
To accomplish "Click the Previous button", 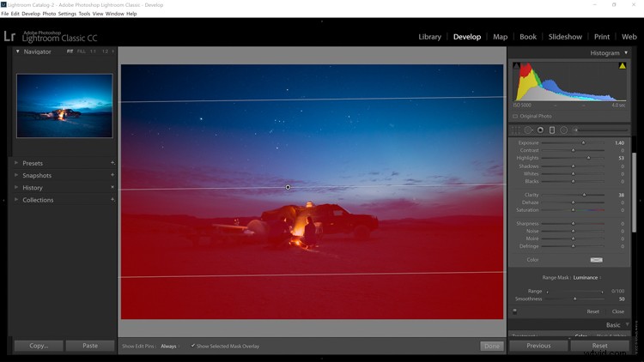I will pyautogui.click(x=538, y=346).
